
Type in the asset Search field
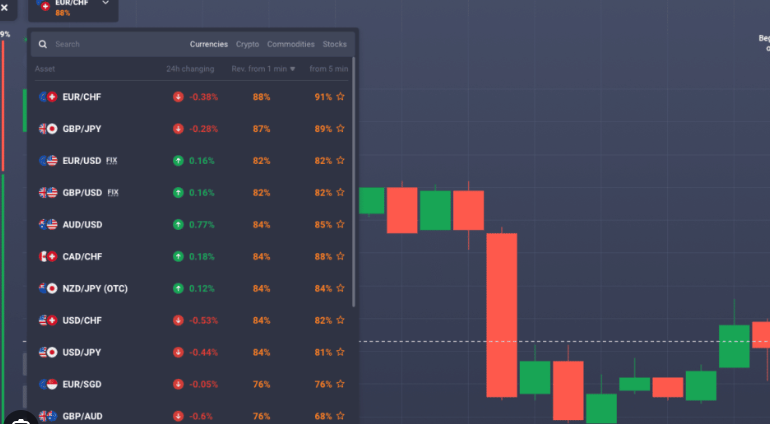coord(110,44)
